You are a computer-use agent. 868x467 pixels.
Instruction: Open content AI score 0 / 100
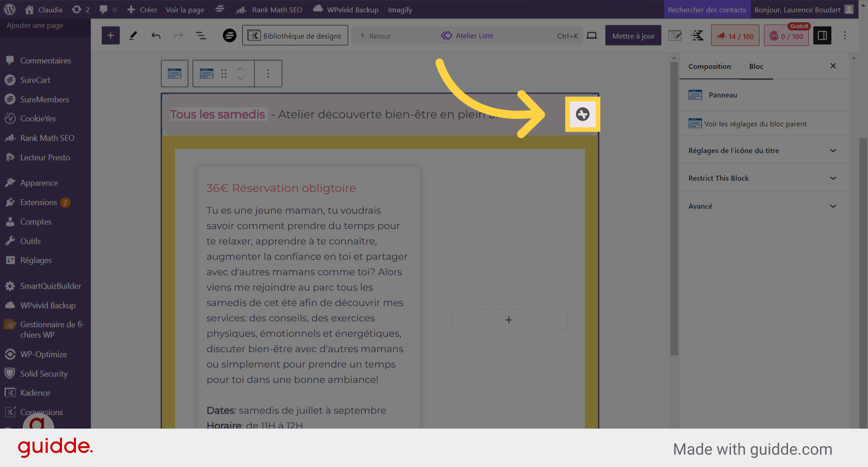tap(786, 35)
